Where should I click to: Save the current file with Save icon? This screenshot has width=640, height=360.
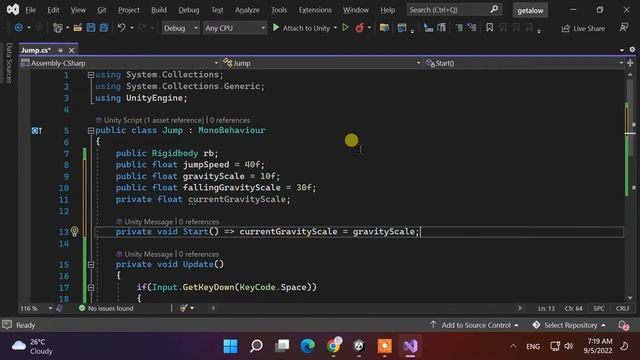tap(91, 28)
